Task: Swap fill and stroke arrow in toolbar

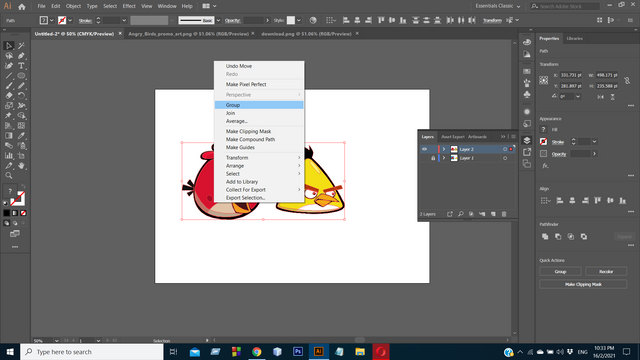Action: click(23, 187)
